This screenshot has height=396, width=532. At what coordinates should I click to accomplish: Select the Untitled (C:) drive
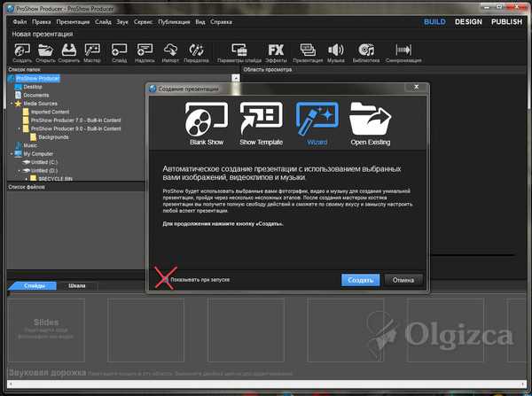[x=44, y=162]
